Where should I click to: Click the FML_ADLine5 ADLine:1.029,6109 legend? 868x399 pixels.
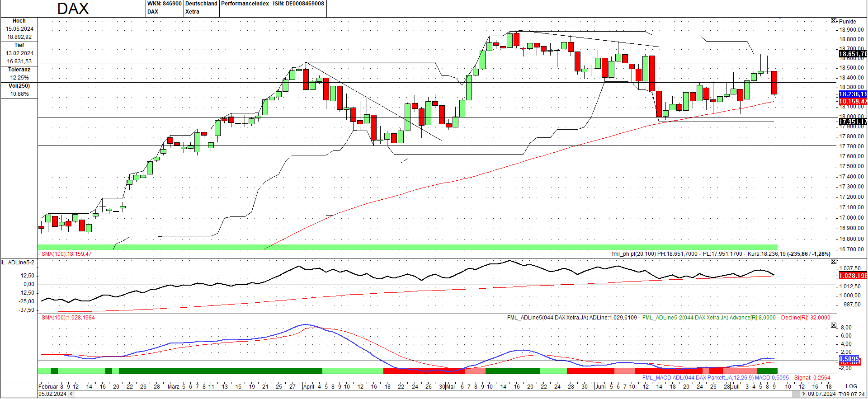(x=572, y=318)
